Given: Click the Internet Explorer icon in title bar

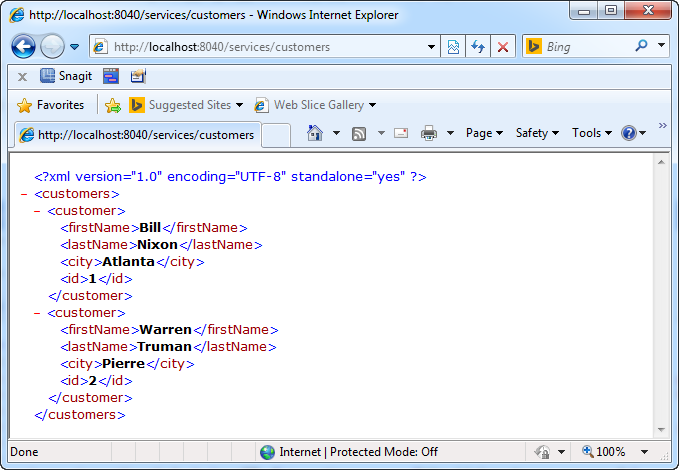Looking at the screenshot, I should (17, 15).
